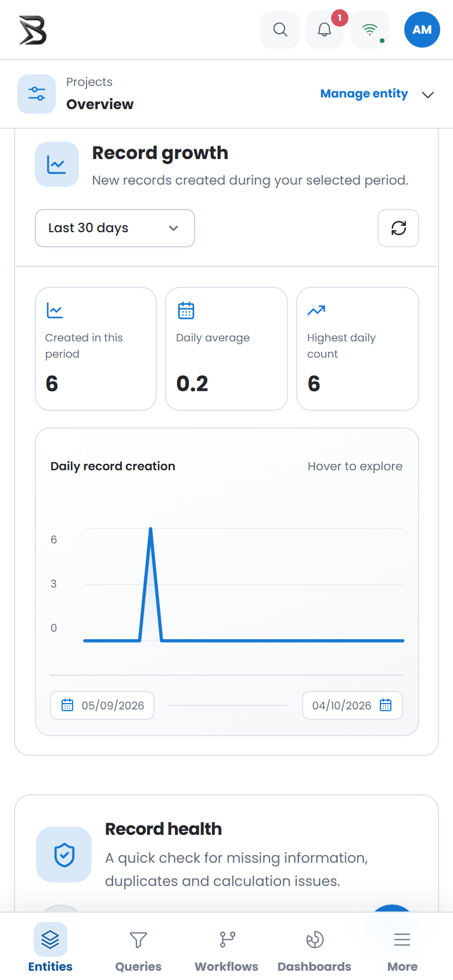The image size is (453, 980).
Task: Check the Wi-Fi connection status icon
Action: [x=370, y=30]
